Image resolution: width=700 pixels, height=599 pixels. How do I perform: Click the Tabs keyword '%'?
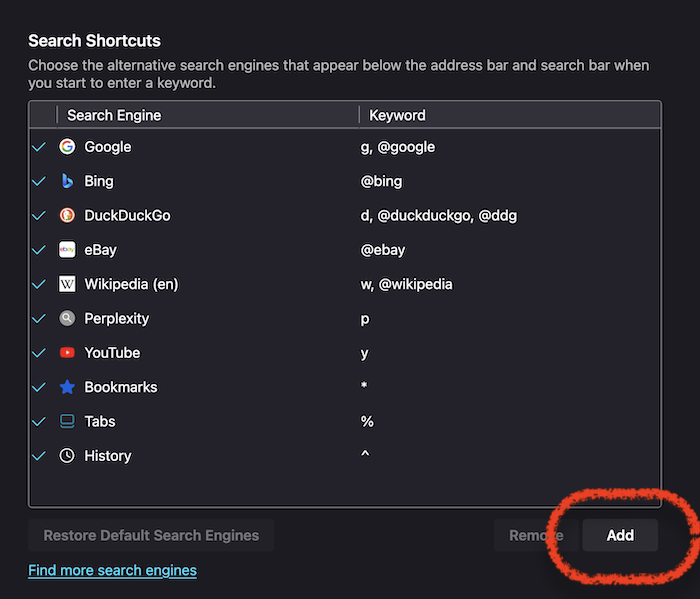(367, 422)
